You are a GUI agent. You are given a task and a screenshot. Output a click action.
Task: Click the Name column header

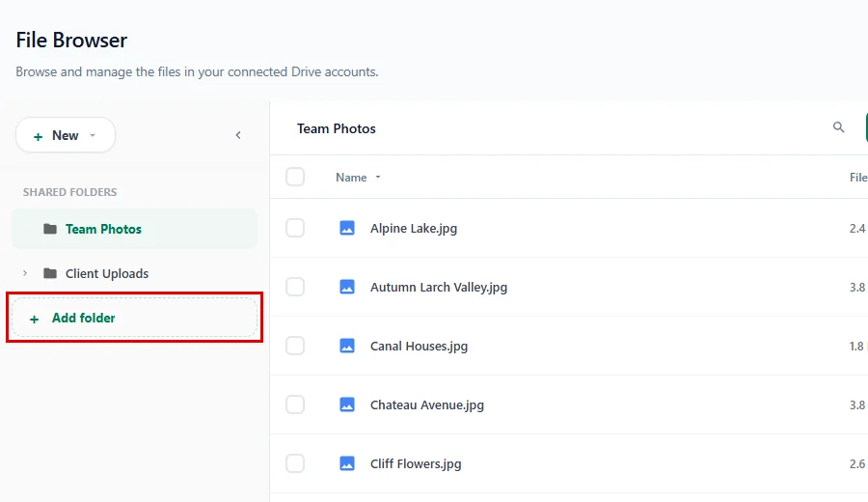click(x=351, y=178)
